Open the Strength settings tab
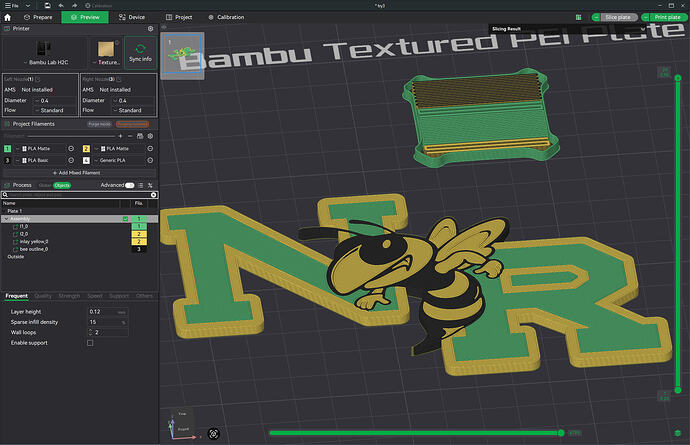Image resolution: width=690 pixels, height=445 pixels. coord(70,296)
